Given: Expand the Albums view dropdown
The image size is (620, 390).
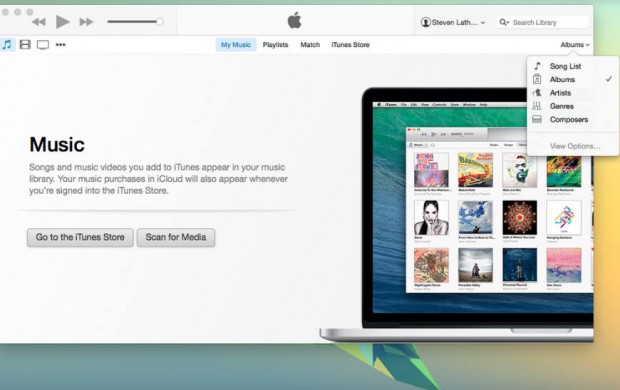Looking at the screenshot, I should pos(575,45).
